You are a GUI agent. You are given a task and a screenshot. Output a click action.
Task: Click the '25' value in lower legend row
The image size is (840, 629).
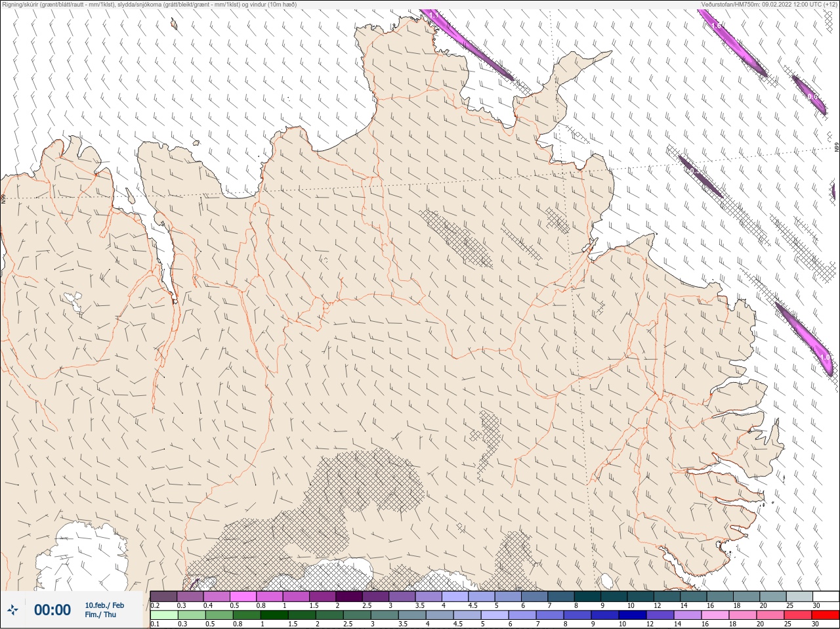click(x=787, y=624)
